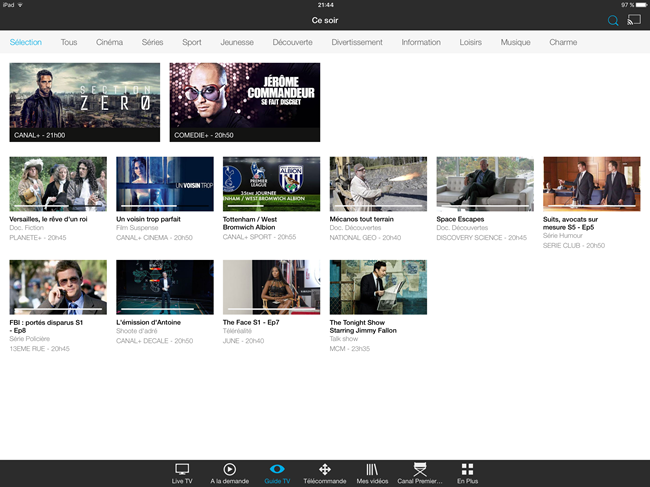Image resolution: width=650 pixels, height=487 pixels.
Task: Click the DISCOVERY SCIENCE - 20h45 text
Action: [482, 238]
